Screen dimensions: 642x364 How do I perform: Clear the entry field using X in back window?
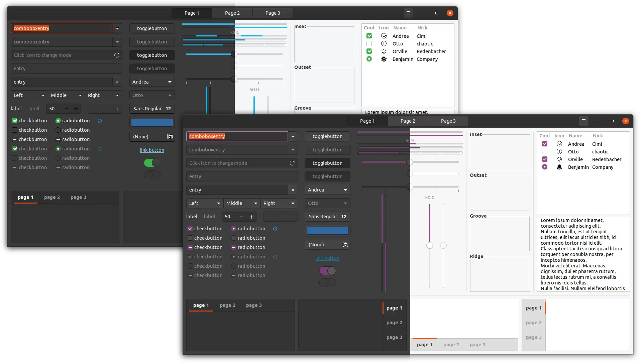click(117, 82)
